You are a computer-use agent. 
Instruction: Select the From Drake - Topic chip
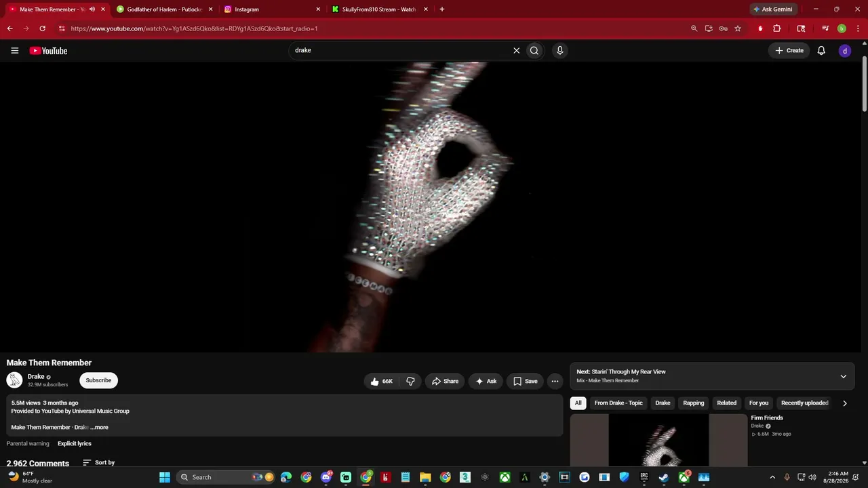pos(618,403)
